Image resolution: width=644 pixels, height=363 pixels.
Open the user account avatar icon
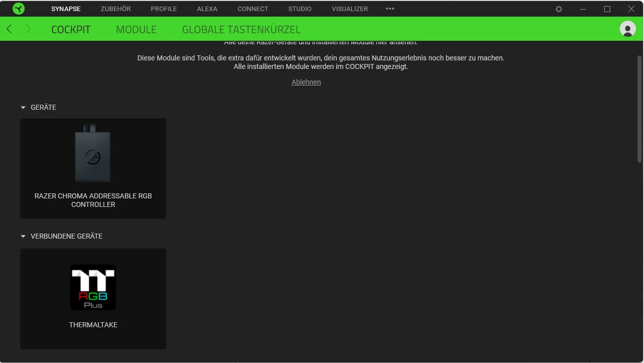pos(627,29)
